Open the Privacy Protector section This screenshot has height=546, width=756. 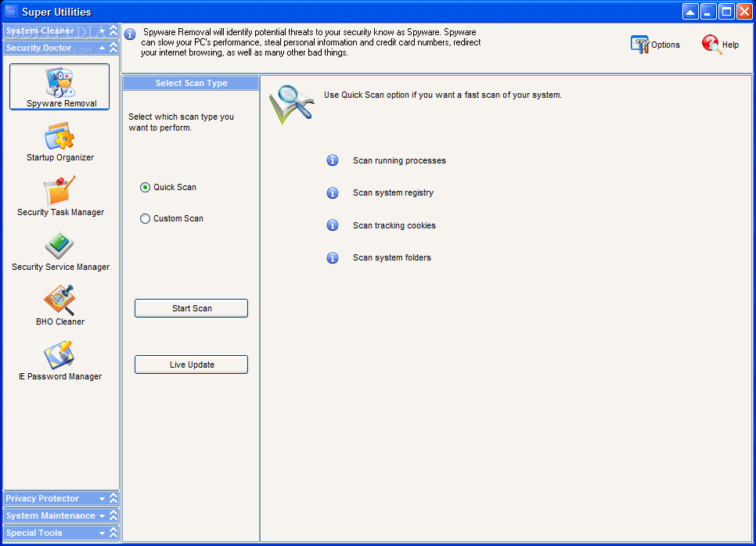coord(61,498)
